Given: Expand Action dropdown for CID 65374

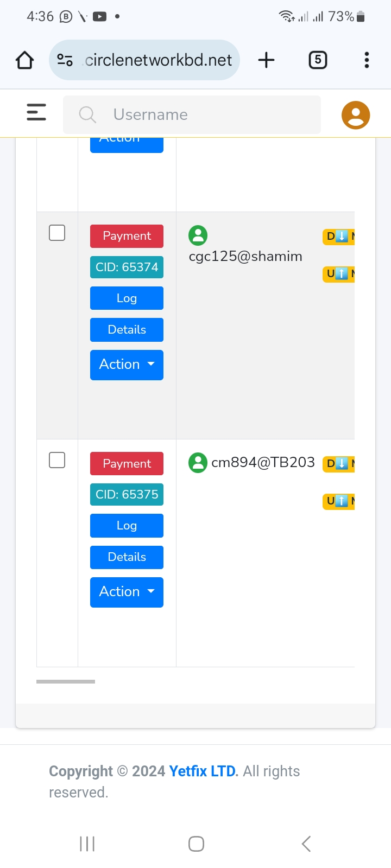Looking at the screenshot, I should point(127,365).
